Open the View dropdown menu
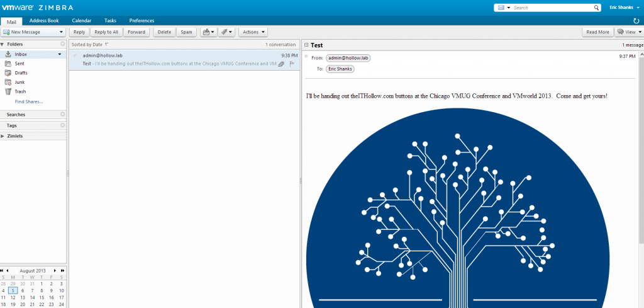Screen dimensions: 644x308 pos(628,31)
